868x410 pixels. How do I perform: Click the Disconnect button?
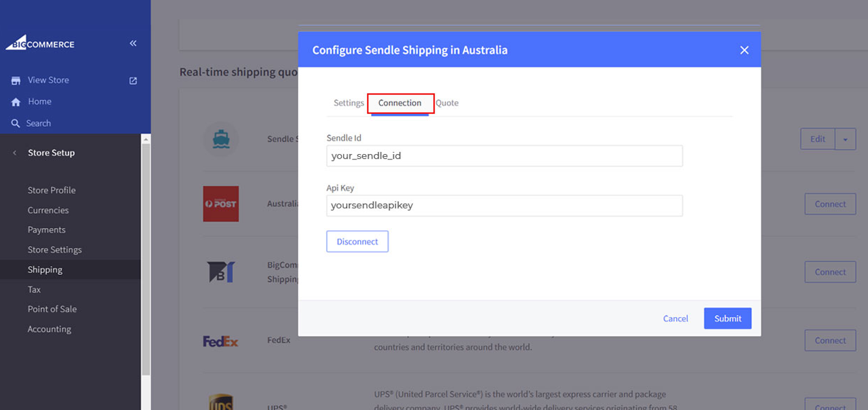click(357, 242)
